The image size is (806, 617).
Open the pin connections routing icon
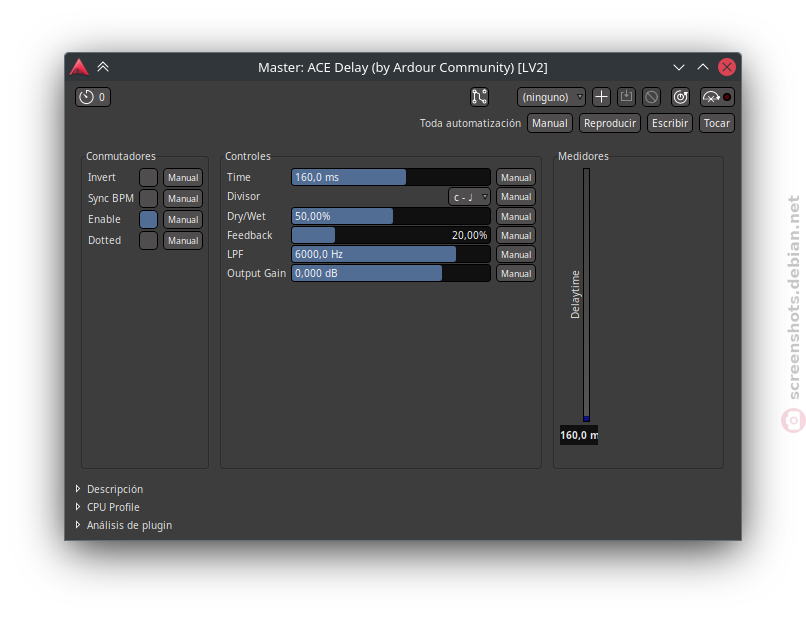tap(479, 97)
